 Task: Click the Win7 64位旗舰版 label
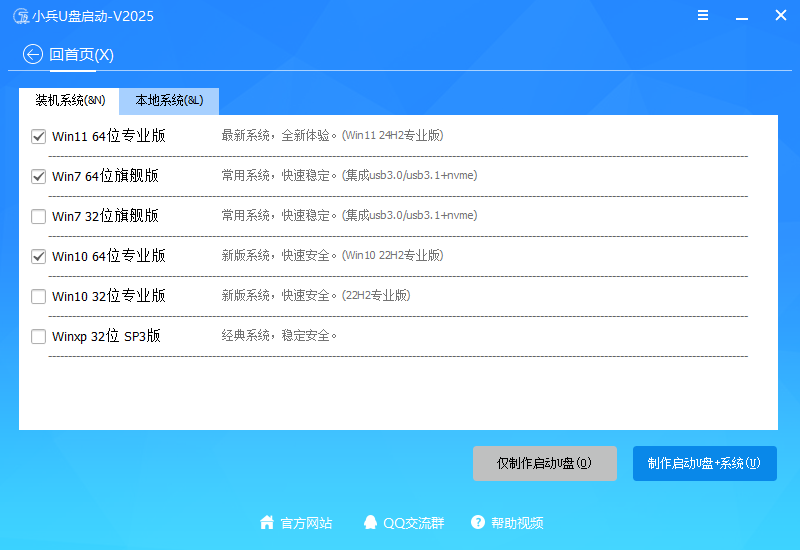[105, 176]
